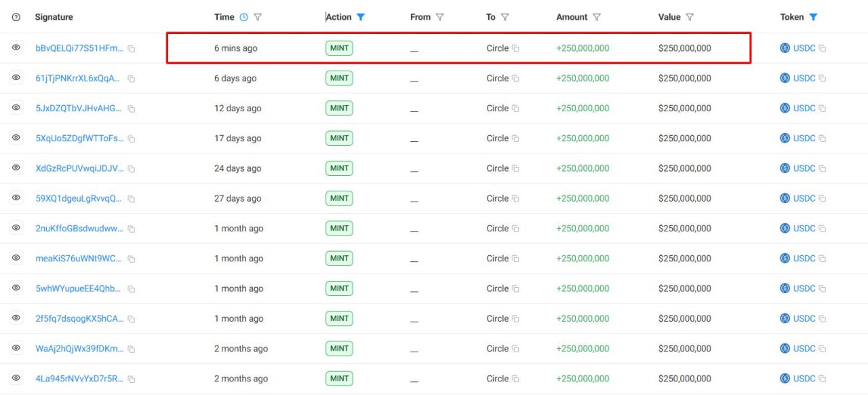This screenshot has width=868, height=395.
Task: View details eye icon for 5JxDZQTbVJHvAHG row
Action: coord(16,107)
